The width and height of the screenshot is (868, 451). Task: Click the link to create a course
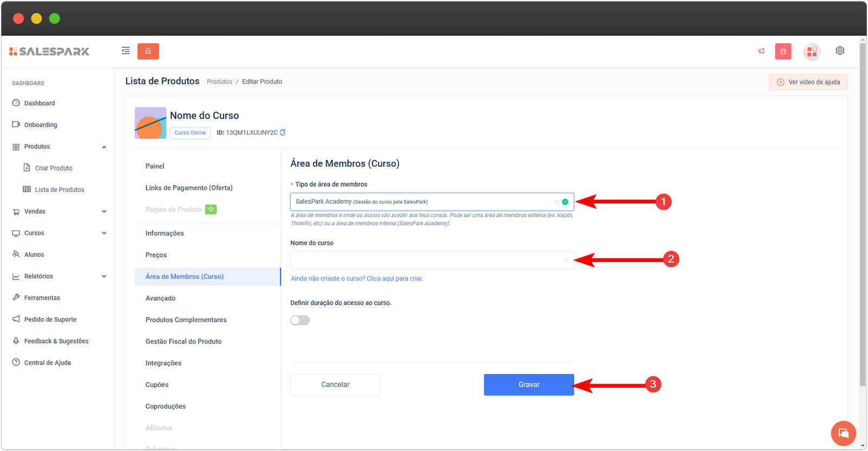[357, 278]
